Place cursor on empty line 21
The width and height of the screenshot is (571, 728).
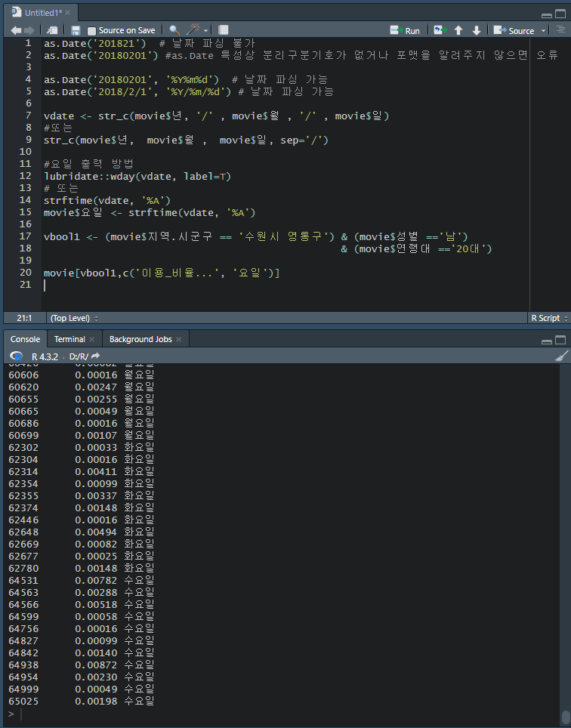point(285,285)
